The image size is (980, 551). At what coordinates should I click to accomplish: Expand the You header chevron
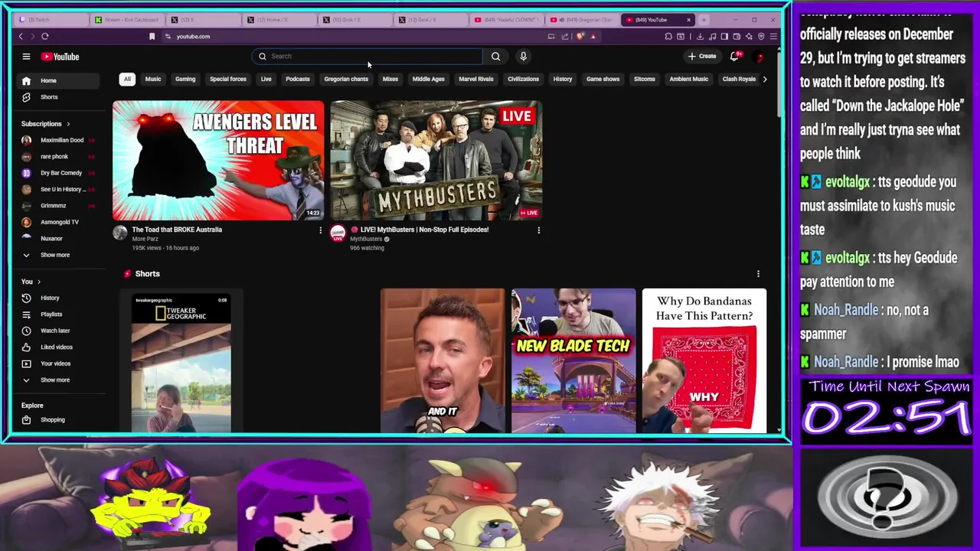(x=39, y=282)
